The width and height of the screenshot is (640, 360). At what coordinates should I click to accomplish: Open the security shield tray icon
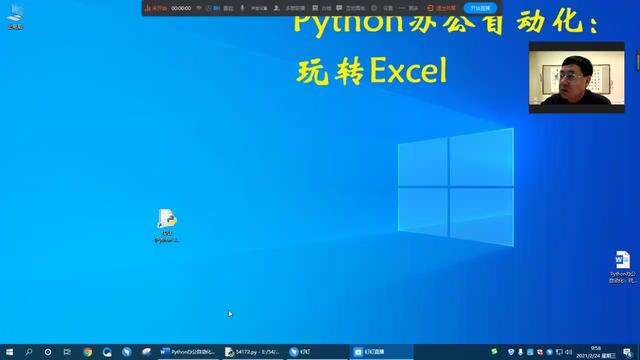coord(511,352)
